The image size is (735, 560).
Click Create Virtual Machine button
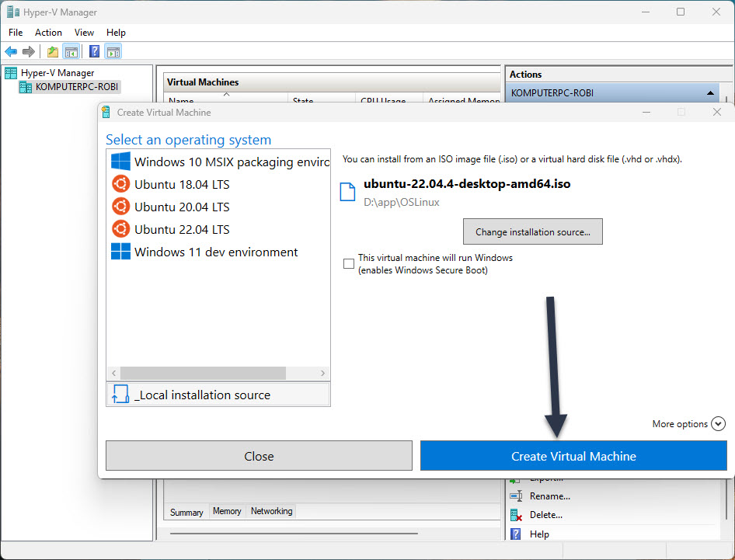[x=573, y=456]
